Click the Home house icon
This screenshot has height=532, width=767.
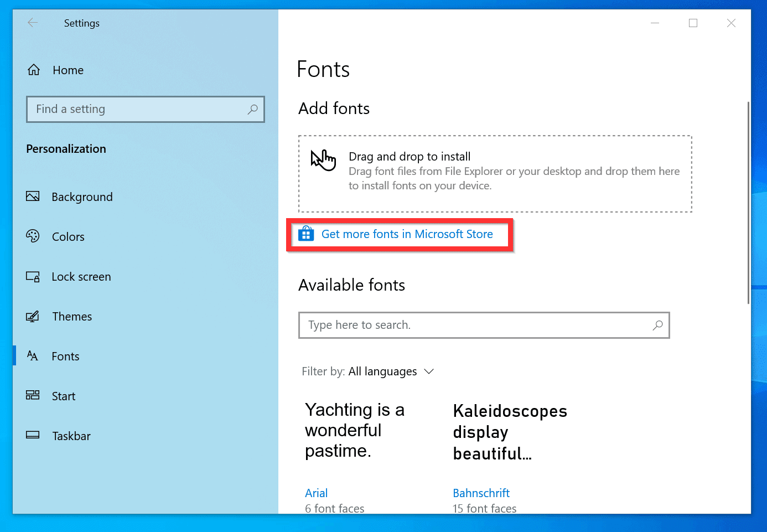coord(33,70)
